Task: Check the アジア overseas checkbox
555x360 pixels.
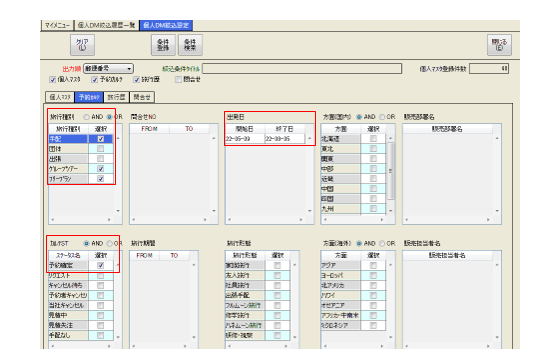Action: (x=373, y=265)
